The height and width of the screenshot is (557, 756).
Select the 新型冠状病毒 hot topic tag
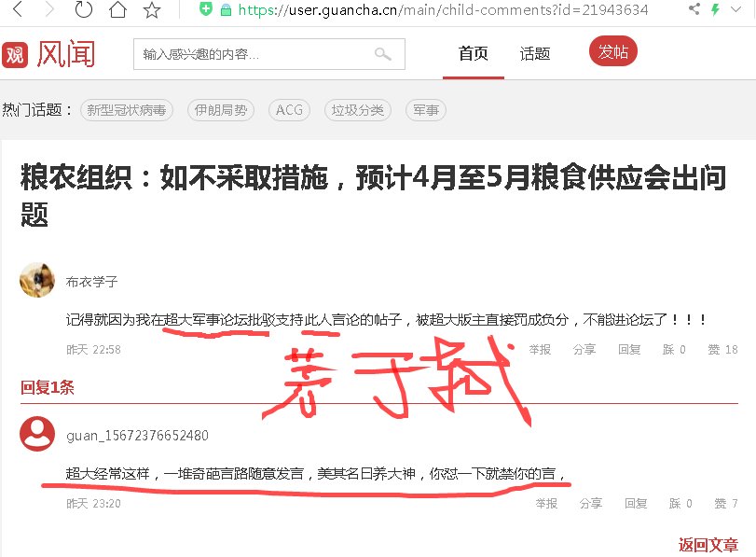pos(126,109)
